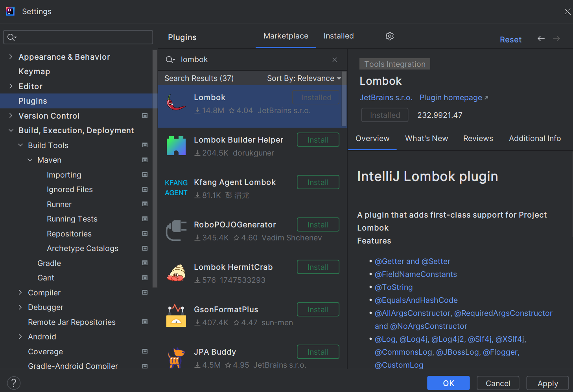This screenshot has height=392, width=573.
Task: Open the @Getter and @Setter link
Action: click(413, 261)
